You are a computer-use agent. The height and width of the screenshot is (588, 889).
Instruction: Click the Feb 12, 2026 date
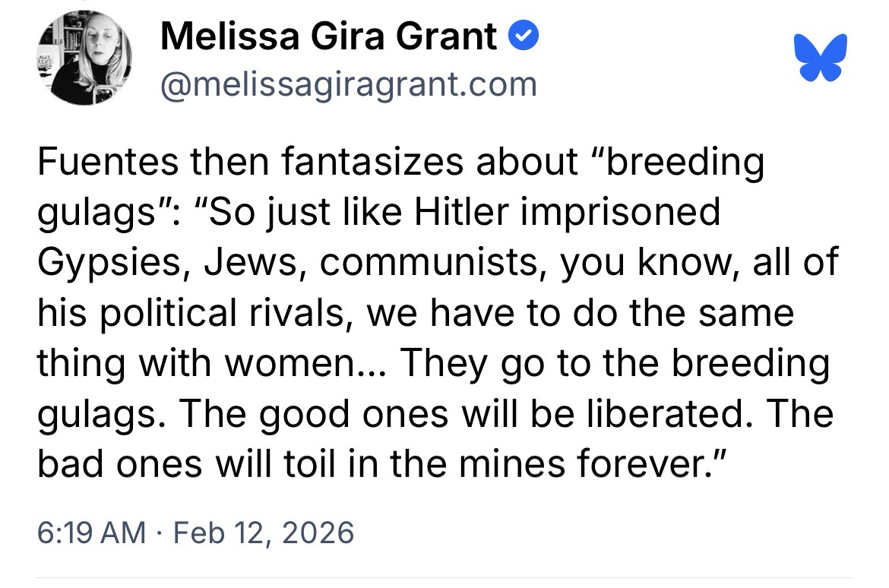point(264,532)
